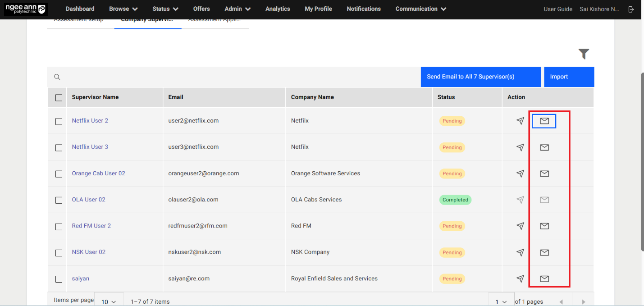The image size is (644, 306).
Task: Click the mail icon for Red FM User 2
Action: [544, 226]
